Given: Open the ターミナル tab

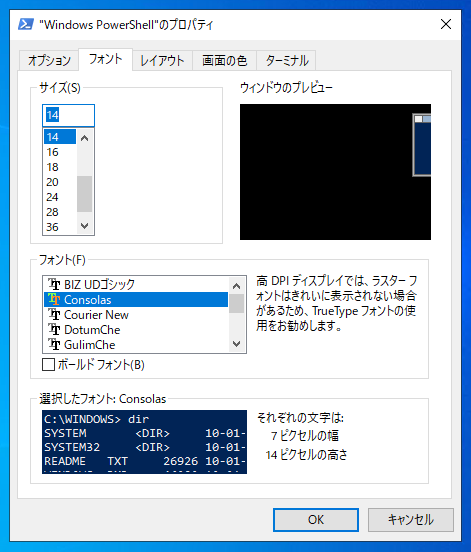Looking at the screenshot, I should tap(287, 60).
